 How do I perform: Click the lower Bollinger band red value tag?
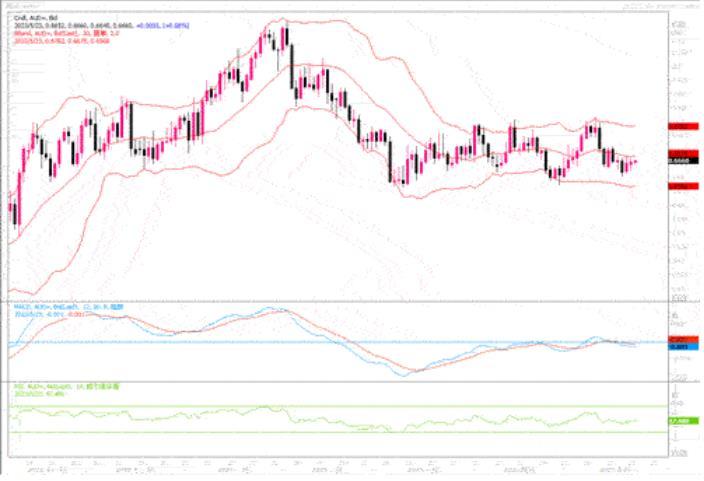683,186
